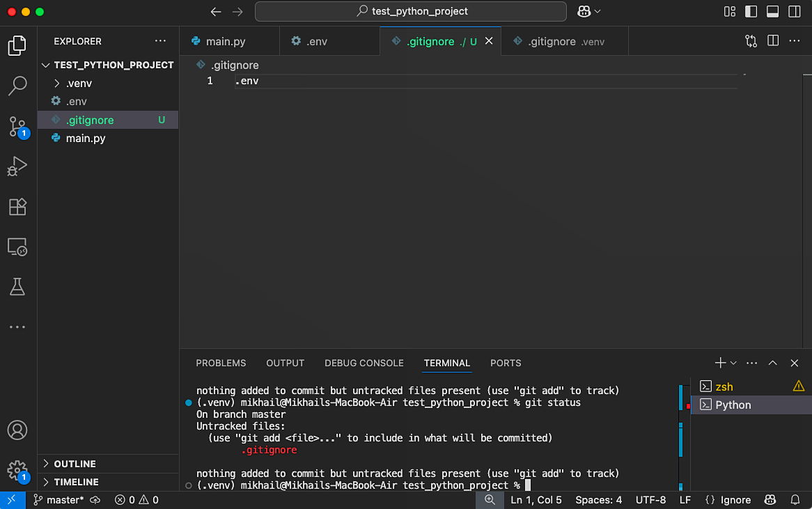Toggle the primary sidebar layout button
Image resolution: width=812 pixels, height=509 pixels.
pos(751,12)
